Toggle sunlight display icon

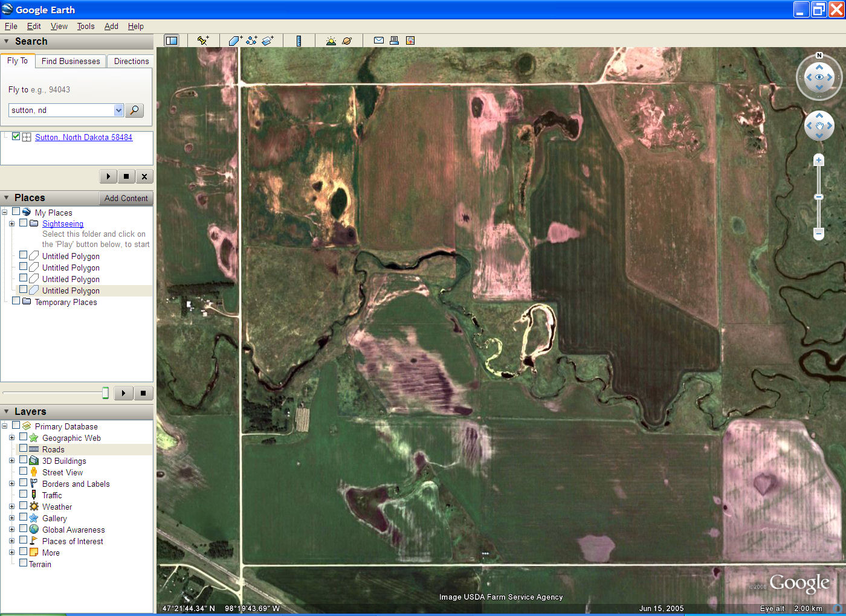click(331, 40)
